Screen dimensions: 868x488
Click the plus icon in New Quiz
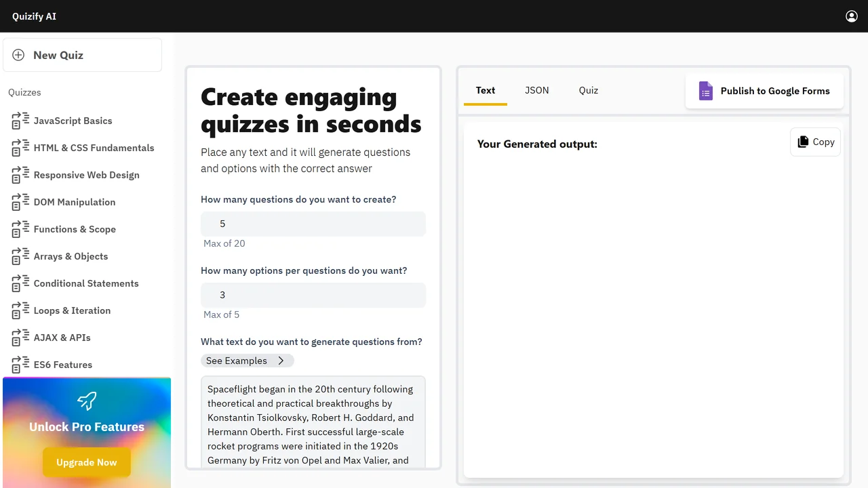19,55
